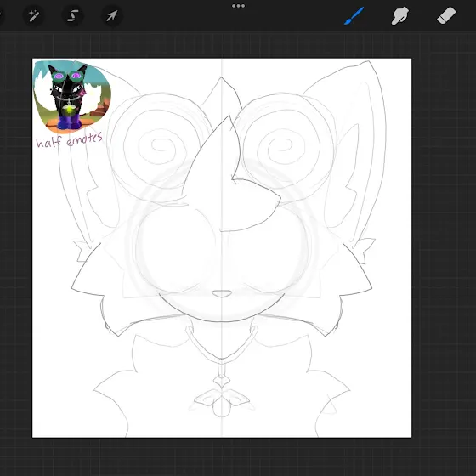Switch to the Smudge tool
Image resolution: width=476 pixels, height=476 pixels.
point(399,16)
